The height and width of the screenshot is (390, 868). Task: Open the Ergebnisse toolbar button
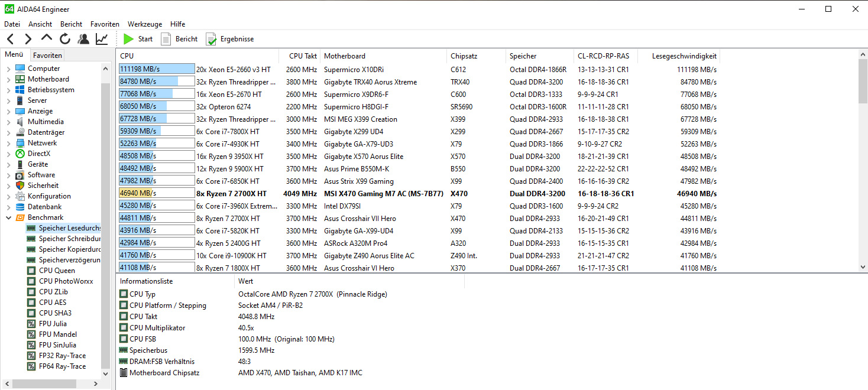[229, 39]
